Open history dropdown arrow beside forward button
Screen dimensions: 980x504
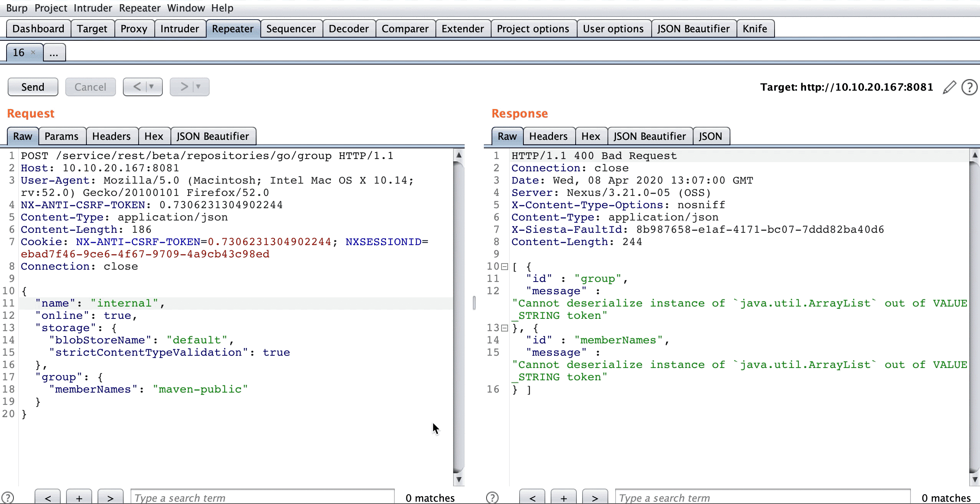coord(199,87)
